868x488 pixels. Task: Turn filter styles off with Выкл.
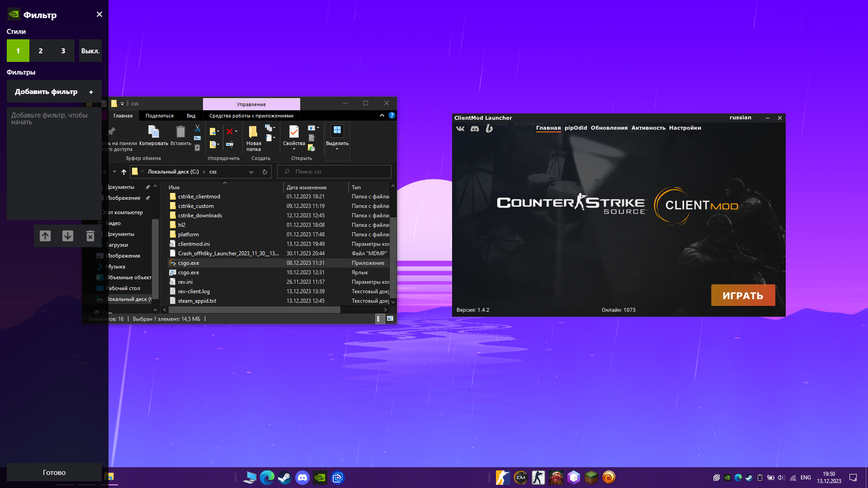[x=90, y=51]
